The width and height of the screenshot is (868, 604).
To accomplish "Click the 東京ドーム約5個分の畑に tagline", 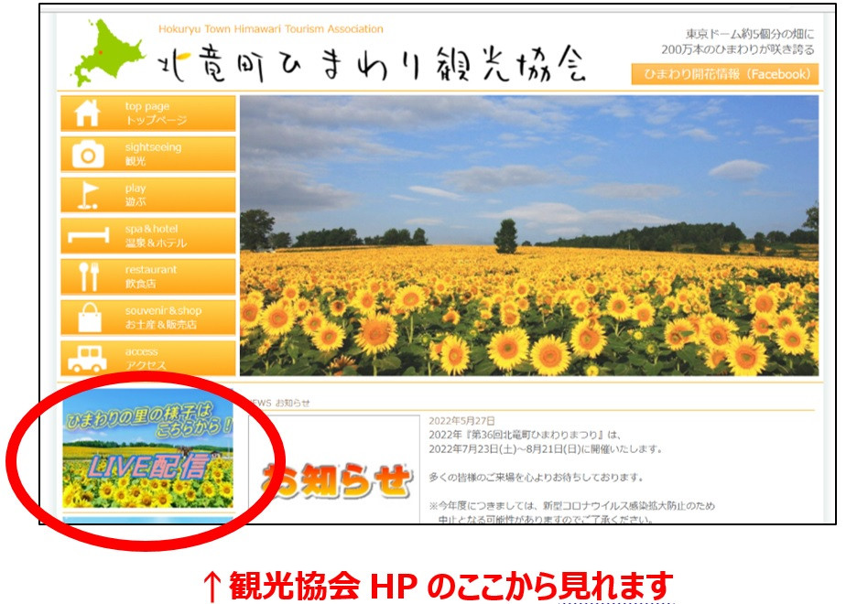I will click(750, 34).
